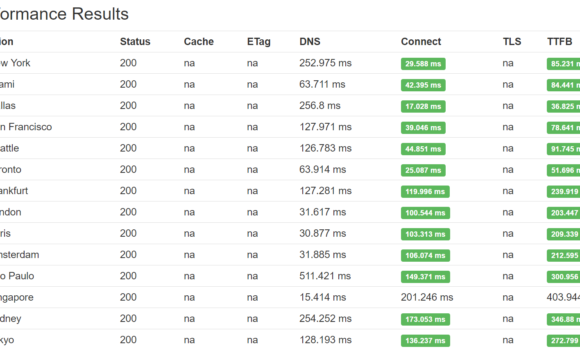Click the Cache column header
The height and width of the screenshot is (360, 580).
click(x=199, y=41)
